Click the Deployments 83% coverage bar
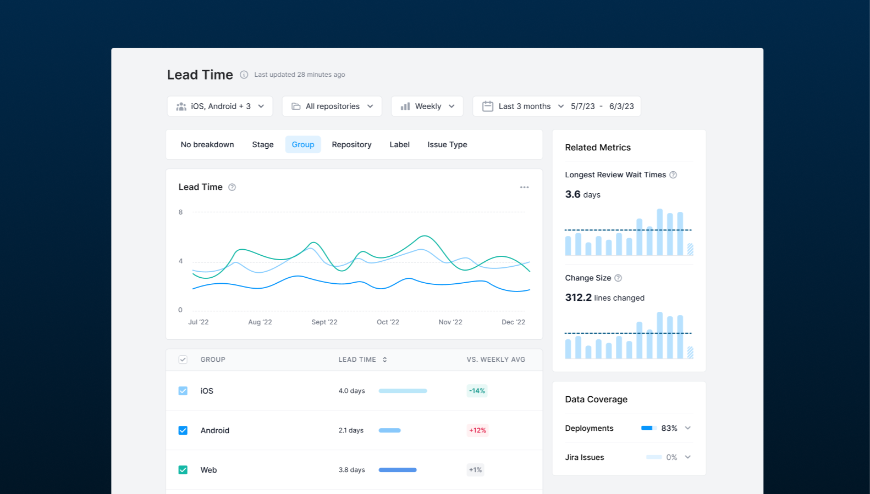 (647, 428)
